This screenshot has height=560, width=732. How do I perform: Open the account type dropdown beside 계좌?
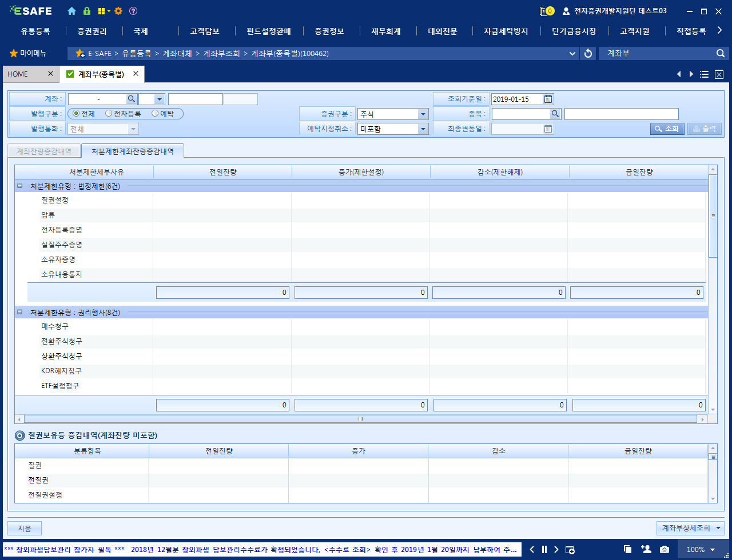tap(159, 99)
